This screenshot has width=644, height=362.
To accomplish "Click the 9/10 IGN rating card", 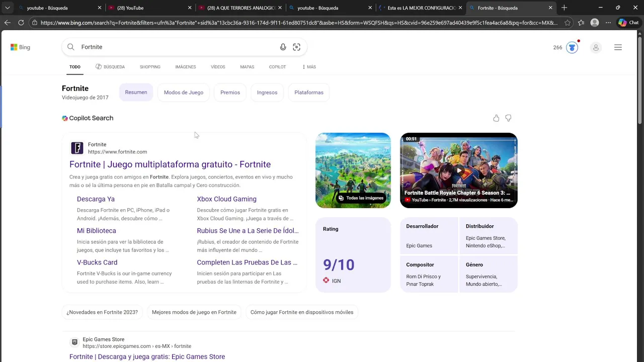I will pyautogui.click(x=353, y=255).
